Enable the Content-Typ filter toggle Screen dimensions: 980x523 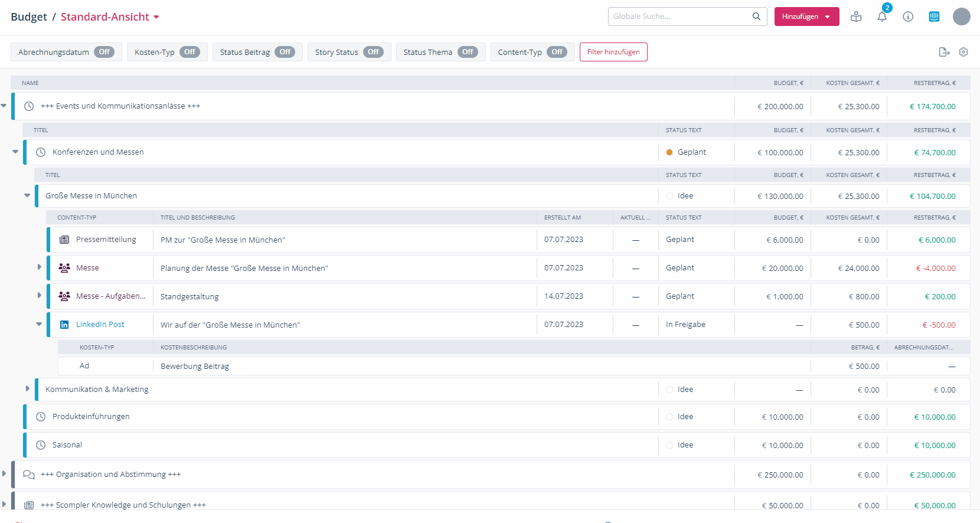[x=557, y=52]
